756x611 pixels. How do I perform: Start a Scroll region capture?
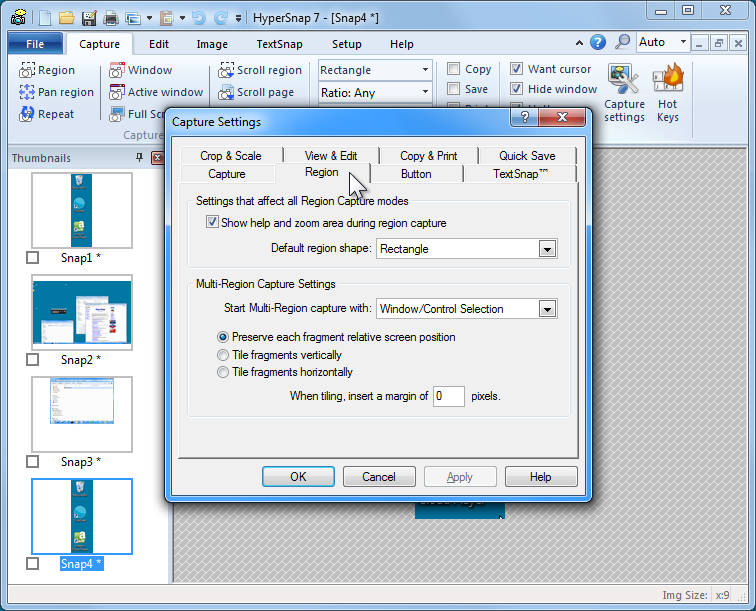pos(227,70)
